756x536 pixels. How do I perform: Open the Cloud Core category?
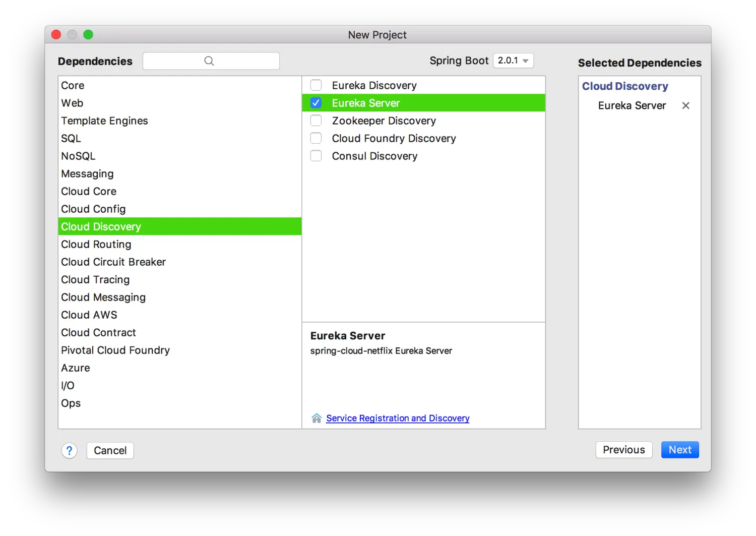(180, 191)
